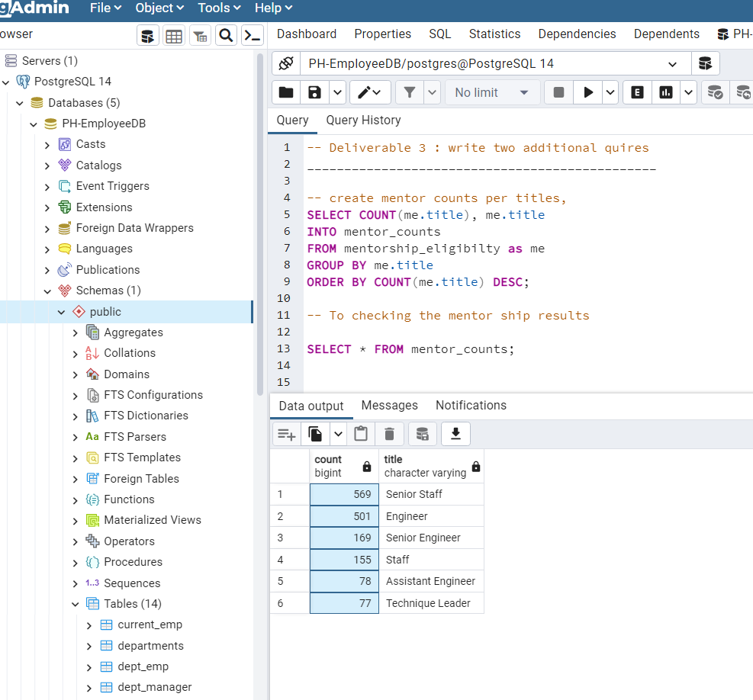
Task: Click the Delete row trash icon
Action: click(x=389, y=434)
